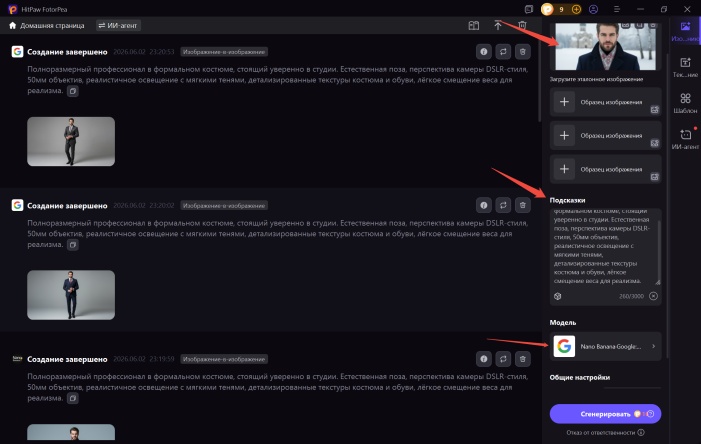Select the uploaded reference portrait image

(x=605, y=47)
